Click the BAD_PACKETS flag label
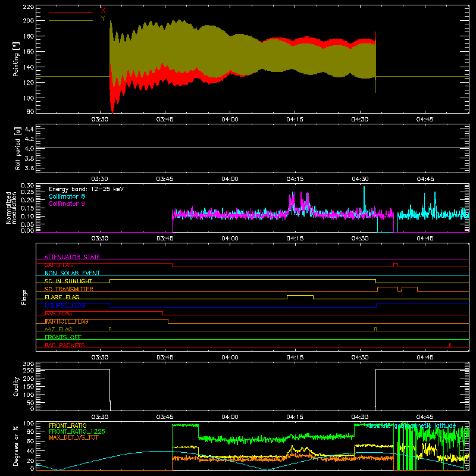The image size is (476, 476). click(x=65, y=345)
